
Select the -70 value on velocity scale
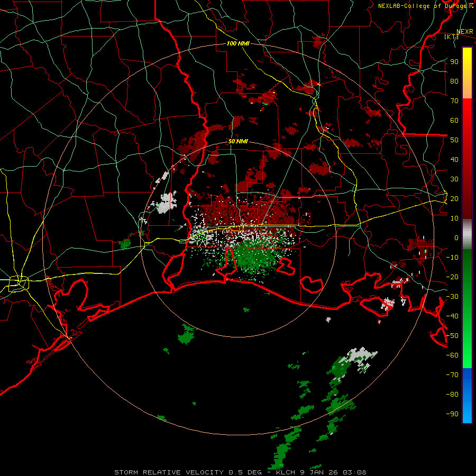click(452, 375)
